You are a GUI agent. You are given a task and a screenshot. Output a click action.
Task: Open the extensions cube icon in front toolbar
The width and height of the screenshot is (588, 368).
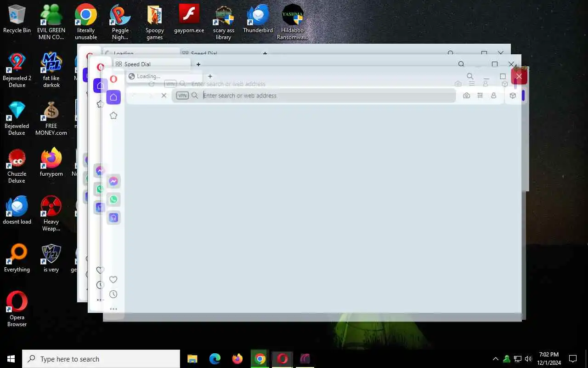click(513, 95)
